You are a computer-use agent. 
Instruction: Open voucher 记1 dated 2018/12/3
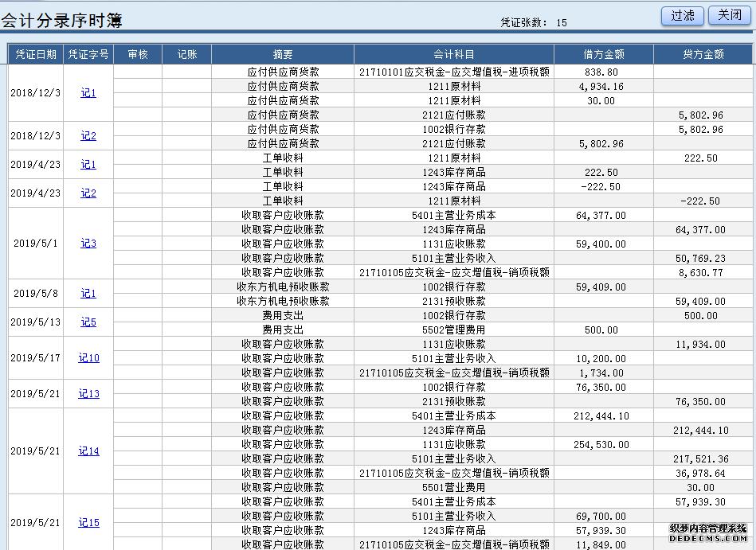tap(88, 93)
